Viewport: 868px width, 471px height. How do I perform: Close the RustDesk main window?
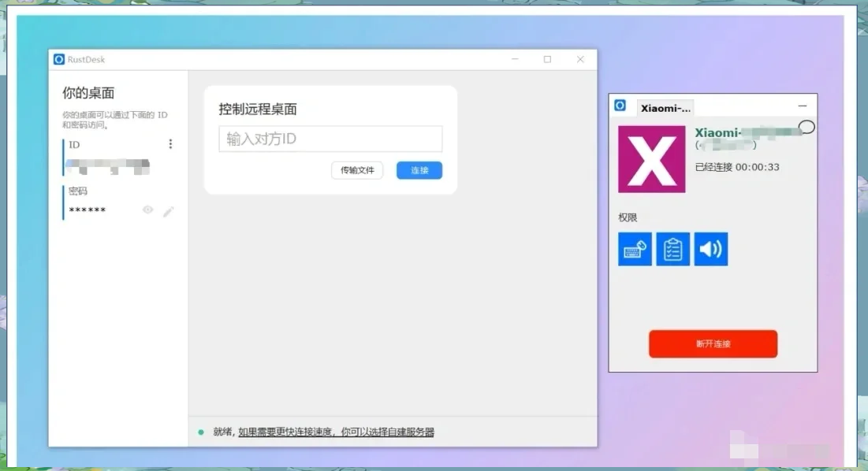(x=580, y=59)
